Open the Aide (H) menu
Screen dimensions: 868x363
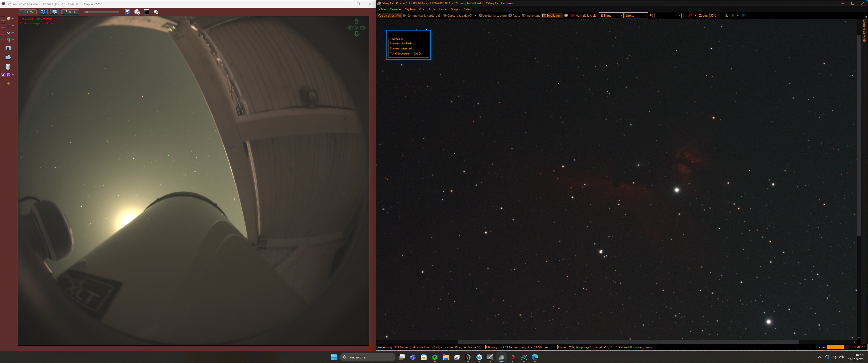469,9
